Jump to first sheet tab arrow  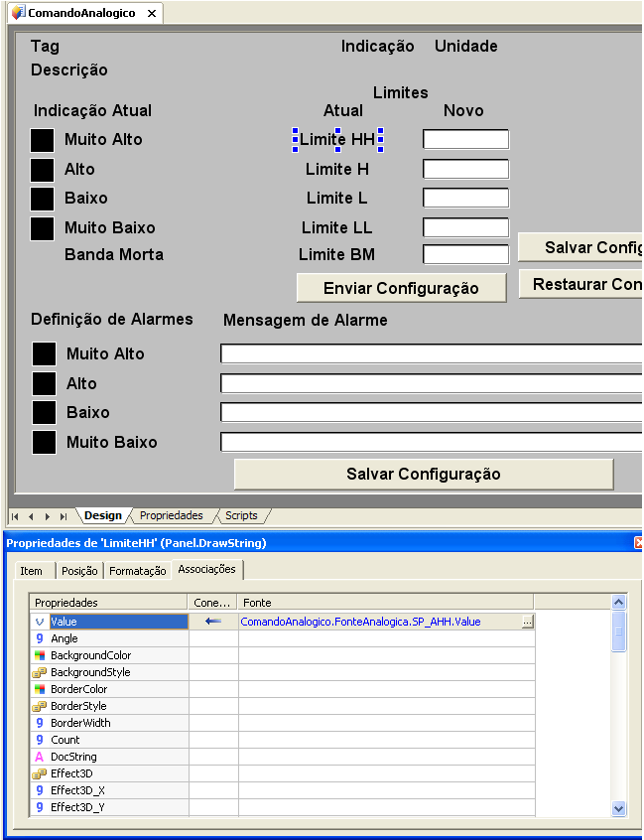(x=15, y=516)
